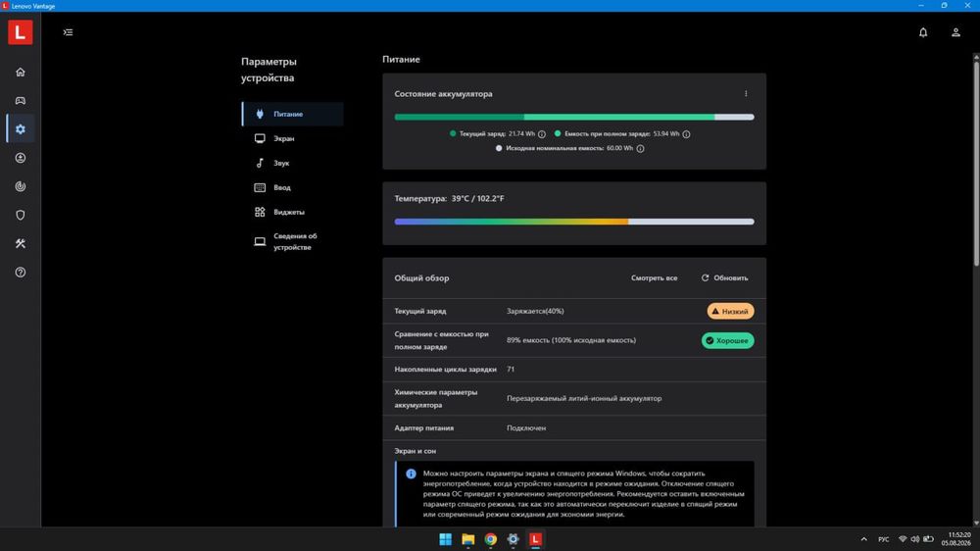The image size is (980, 551).
Task: Click Lenovo Vantage taskbar icon
Action: [x=536, y=539]
